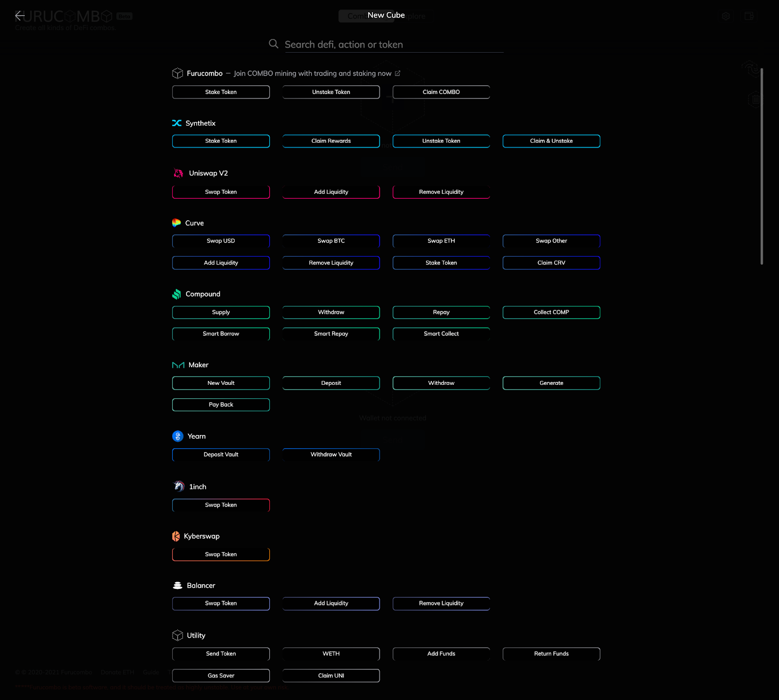Viewport: 779px width, 700px height.
Task: Pick Return Funds action
Action: [x=551, y=654]
